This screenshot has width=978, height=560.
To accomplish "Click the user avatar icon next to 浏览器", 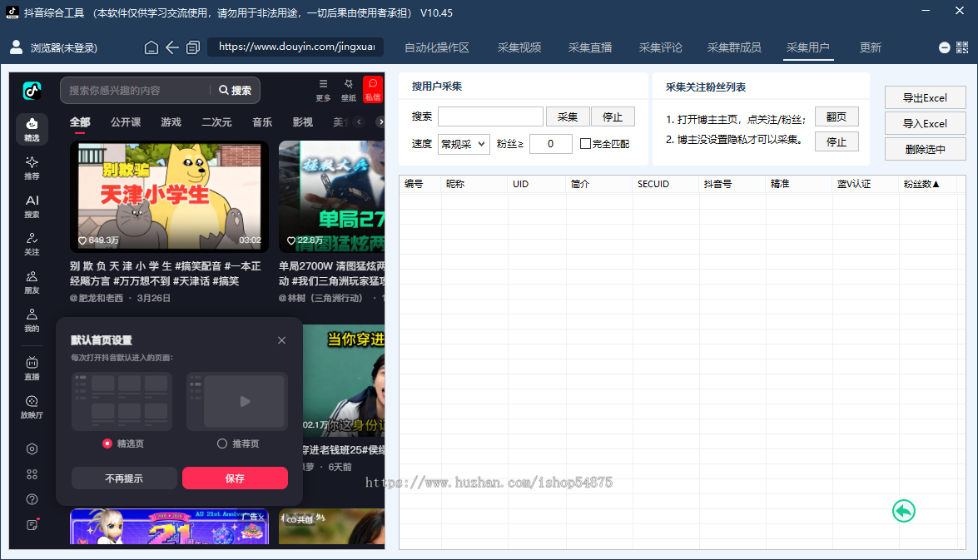I will [16, 47].
